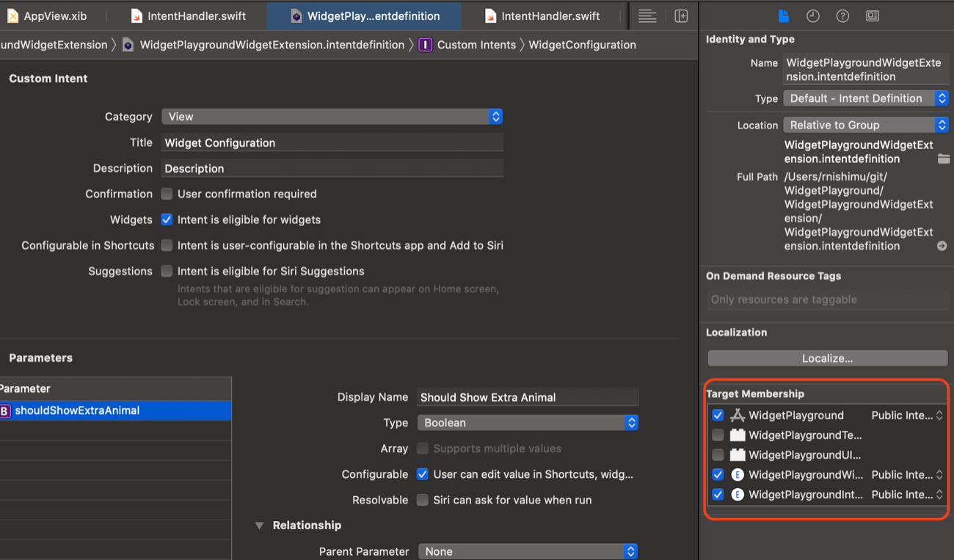Reveal full path with arrow icon
Image resolution: width=954 pixels, height=560 pixels.
click(x=942, y=246)
